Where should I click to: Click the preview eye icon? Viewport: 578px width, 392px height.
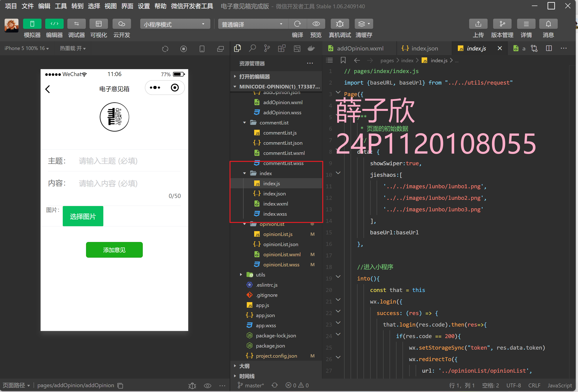(316, 24)
